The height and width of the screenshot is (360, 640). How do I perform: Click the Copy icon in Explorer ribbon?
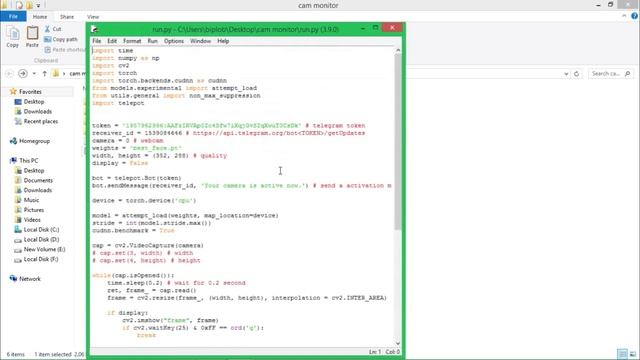point(13,37)
